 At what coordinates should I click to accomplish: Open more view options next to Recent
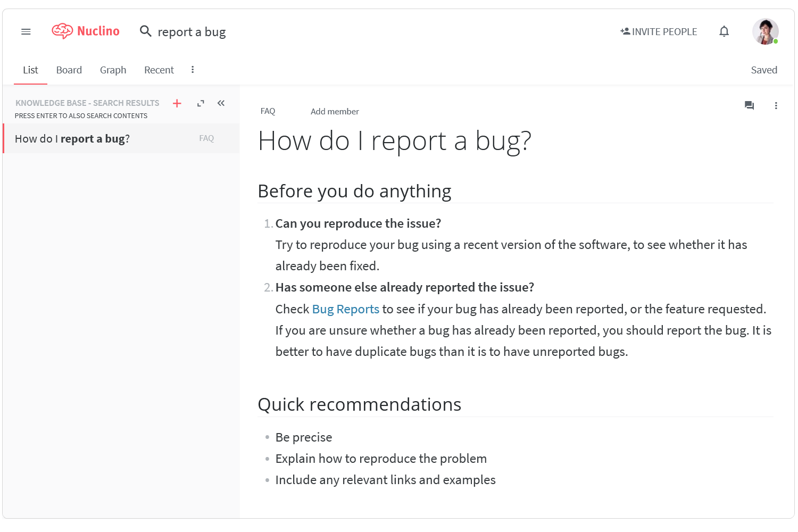pyautogui.click(x=193, y=70)
